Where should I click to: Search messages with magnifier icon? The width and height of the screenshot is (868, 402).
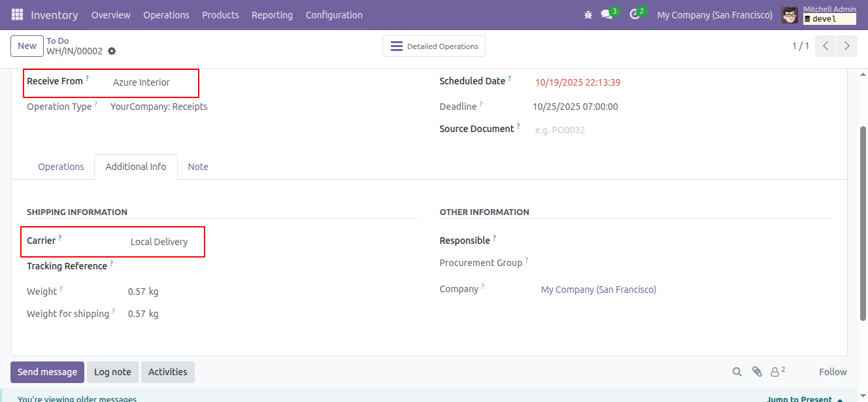737,372
